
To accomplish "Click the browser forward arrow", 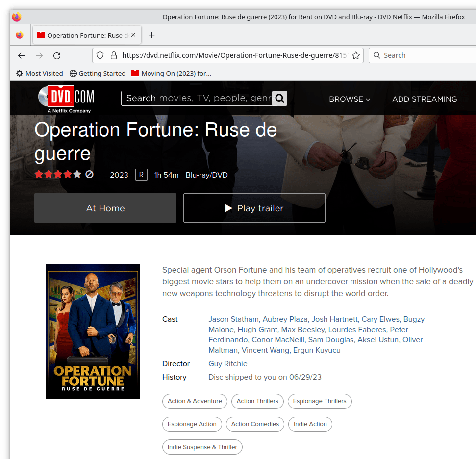I will (x=39, y=55).
